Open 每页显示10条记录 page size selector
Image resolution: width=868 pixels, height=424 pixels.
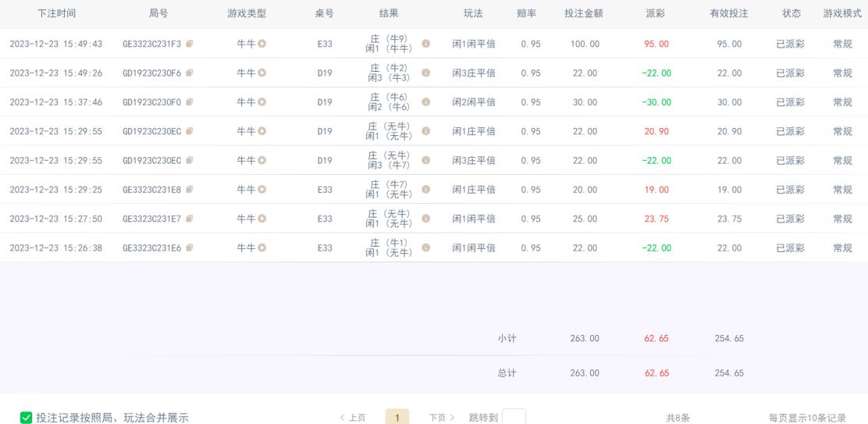(x=807, y=418)
